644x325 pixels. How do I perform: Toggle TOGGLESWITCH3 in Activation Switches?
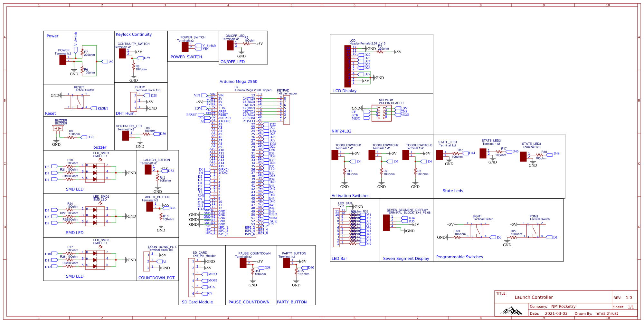click(x=406, y=155)
